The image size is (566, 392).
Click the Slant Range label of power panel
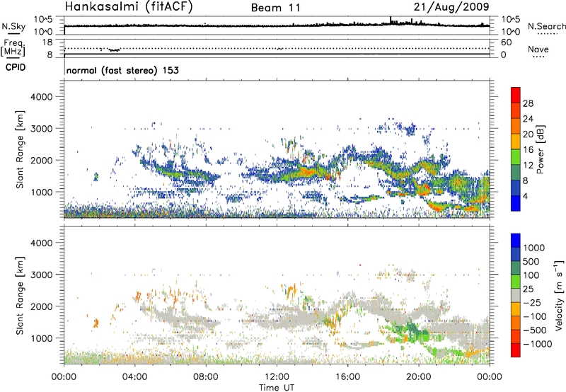(20, 149)
